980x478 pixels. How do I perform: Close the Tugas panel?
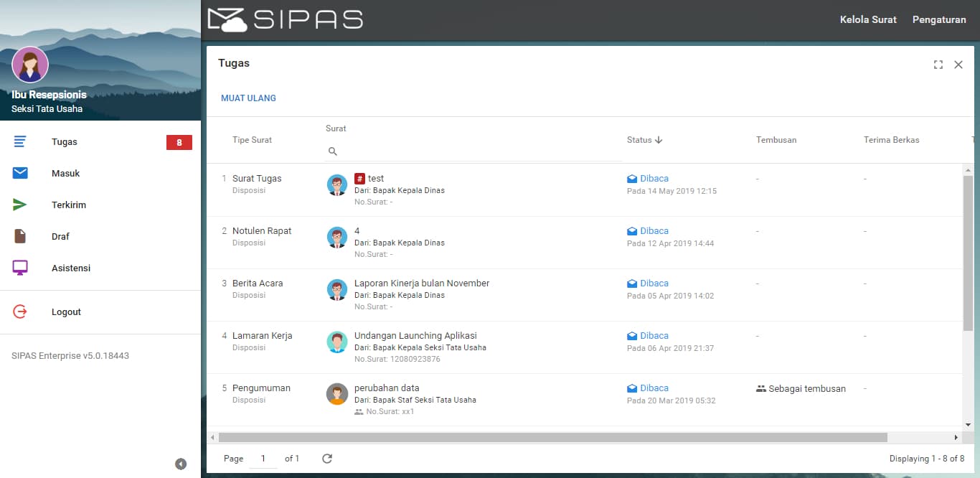click(x=958, y=65)
